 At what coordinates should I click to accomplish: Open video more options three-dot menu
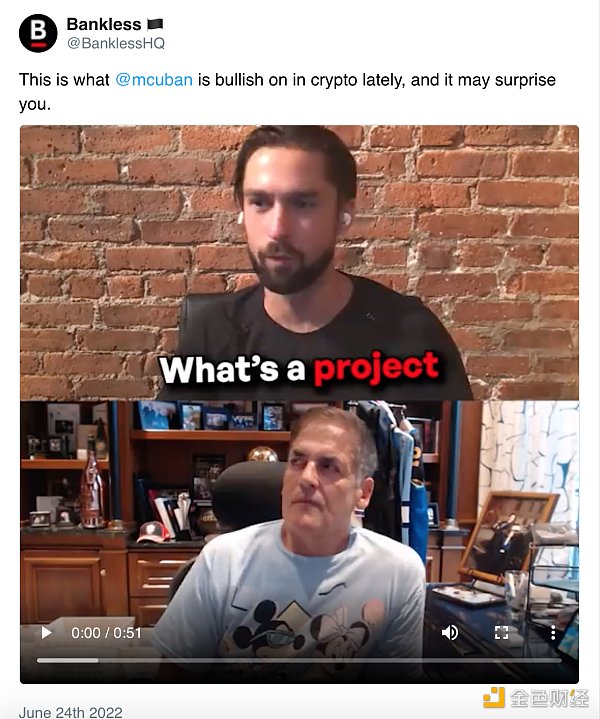(x=553, y=633)
